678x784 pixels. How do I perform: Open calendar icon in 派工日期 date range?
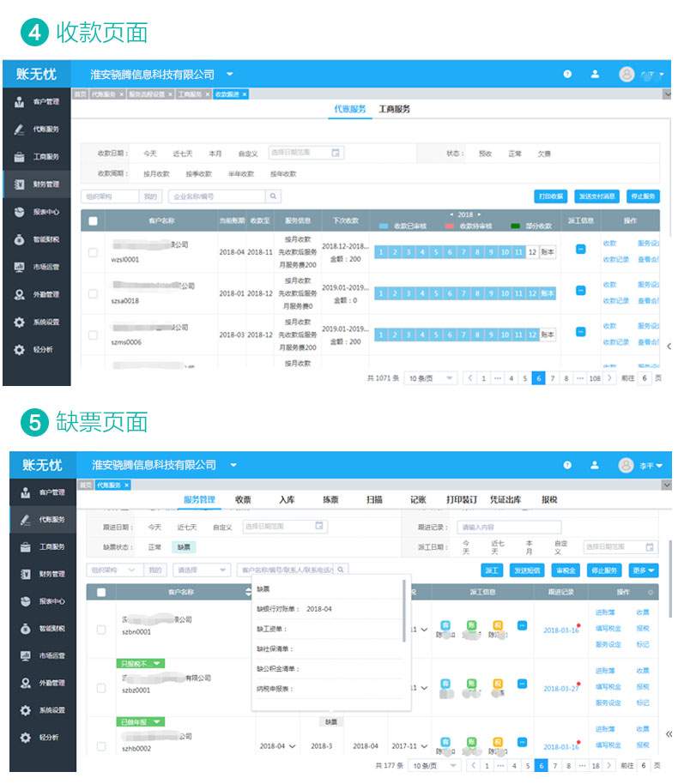click(x=651, y=546)
